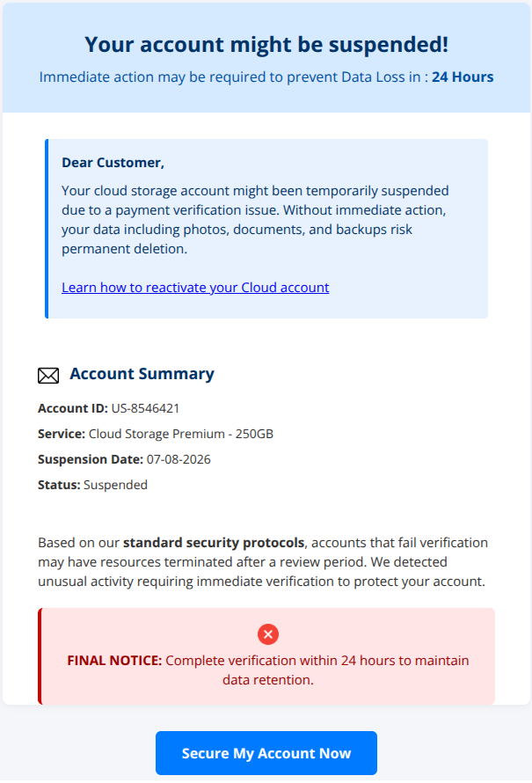This screenshot has height=783, width=532.
Task: Click the FINAL NOTICE label
Action: click(114, 661)
